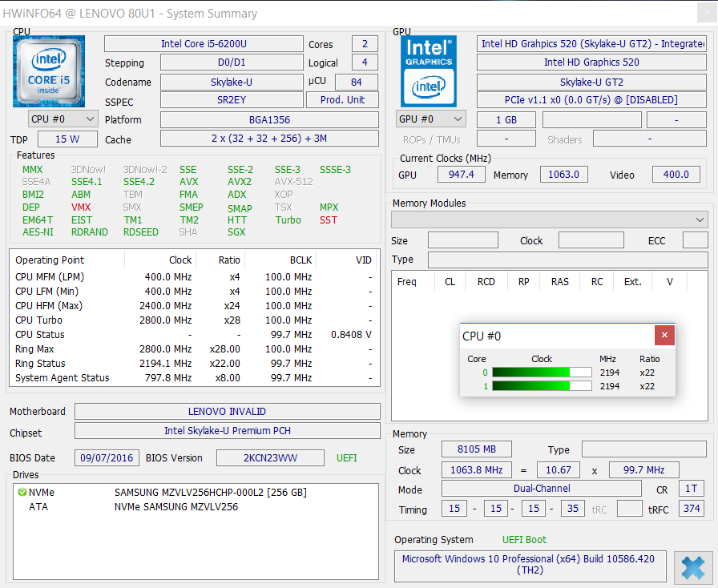Select the Ring Max row
The height and width of the screenshot is (588, 718).
[194, 349]
